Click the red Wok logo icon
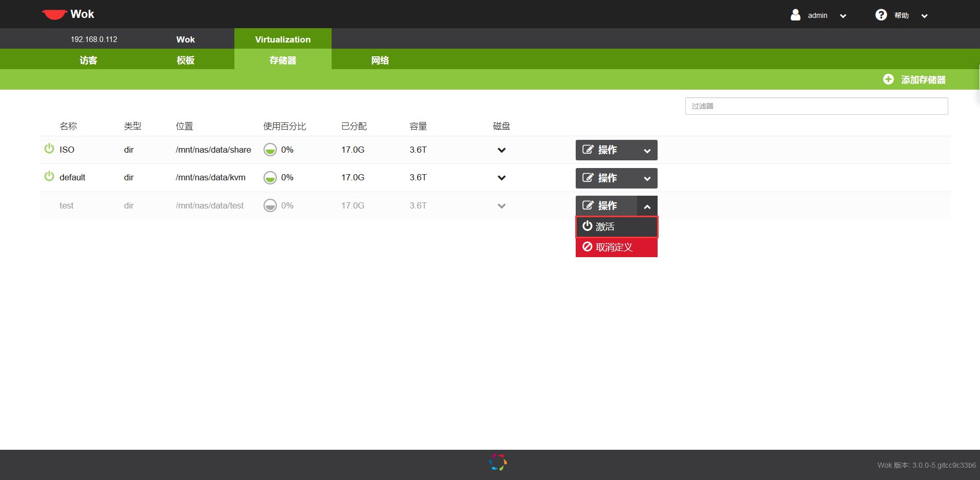The image size is (980, 480). [x=54, y=14]
